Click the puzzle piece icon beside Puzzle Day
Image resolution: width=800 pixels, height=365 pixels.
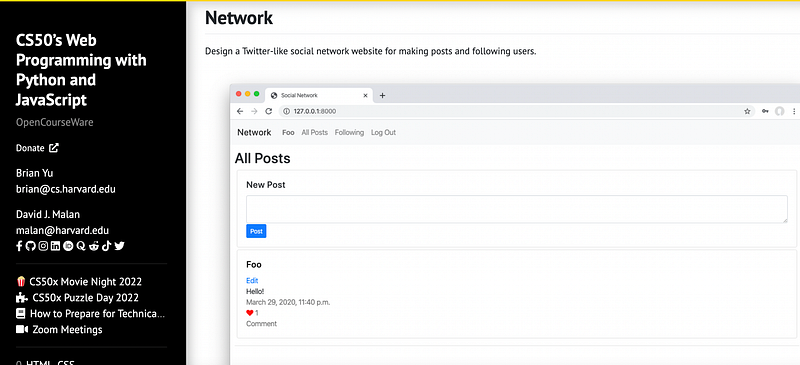tap(21, 298)
